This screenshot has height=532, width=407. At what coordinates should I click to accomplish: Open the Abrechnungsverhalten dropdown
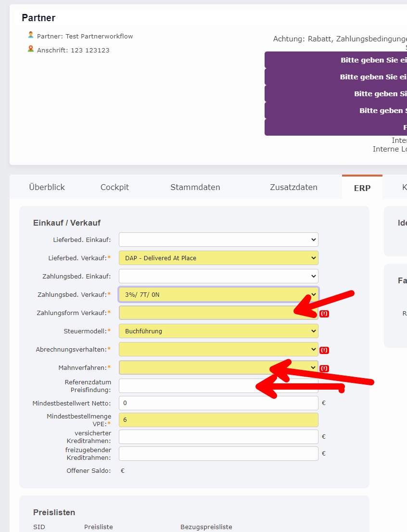pos(218,349)
